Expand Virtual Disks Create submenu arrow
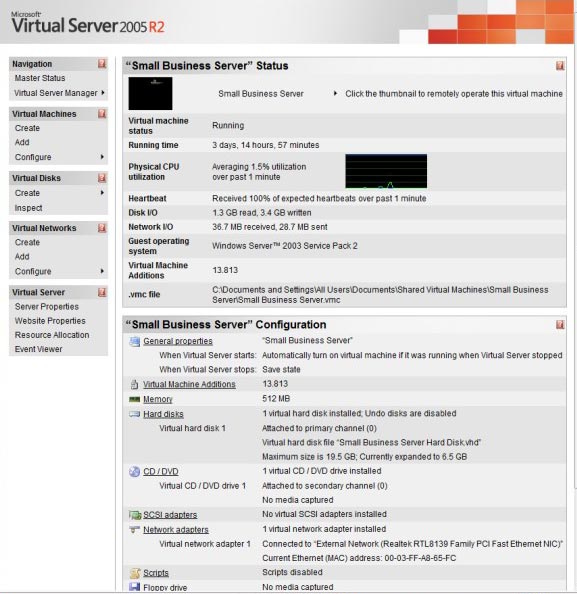Screen dimensions: 577x594 tap(102, 192)
